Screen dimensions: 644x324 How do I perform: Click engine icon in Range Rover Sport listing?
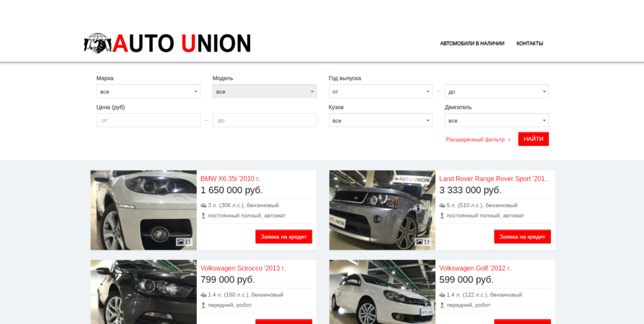pos(442,205)
